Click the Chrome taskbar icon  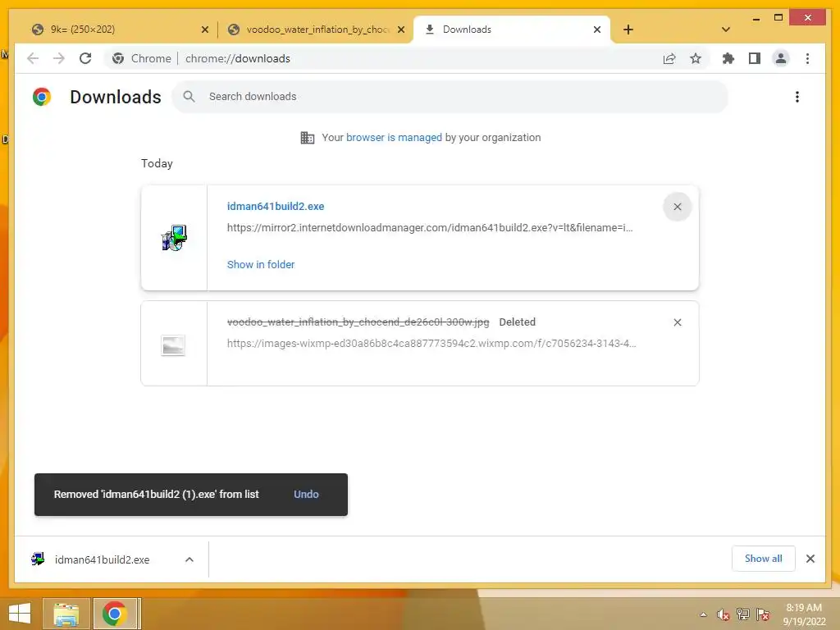click(115, 614)
